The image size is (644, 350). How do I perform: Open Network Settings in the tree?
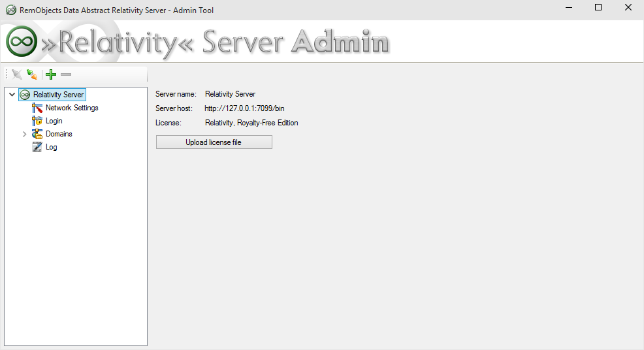tap(72, 108)
